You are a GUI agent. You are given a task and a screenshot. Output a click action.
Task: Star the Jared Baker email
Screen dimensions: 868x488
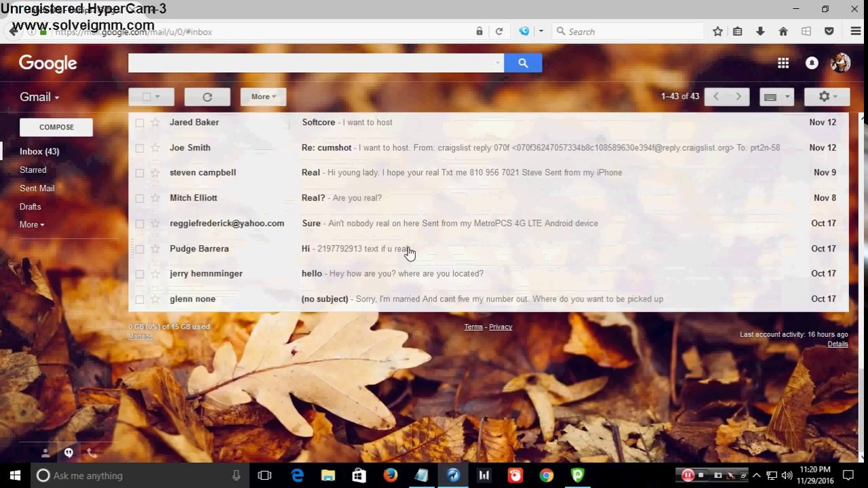click(155, 123)
